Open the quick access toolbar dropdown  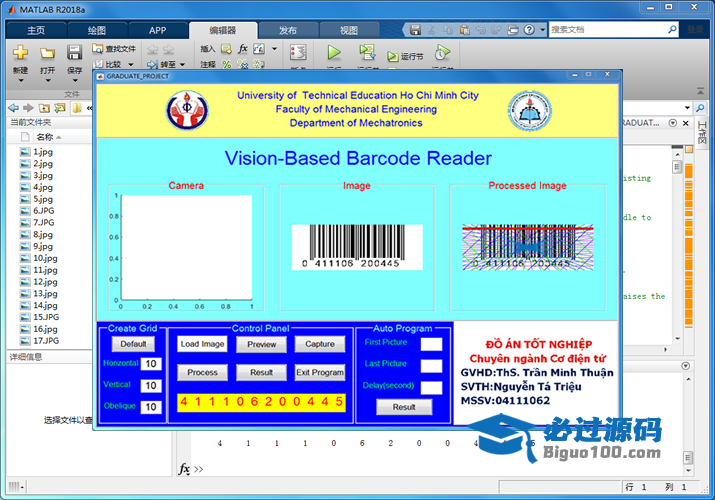click(x=543, y=30)
